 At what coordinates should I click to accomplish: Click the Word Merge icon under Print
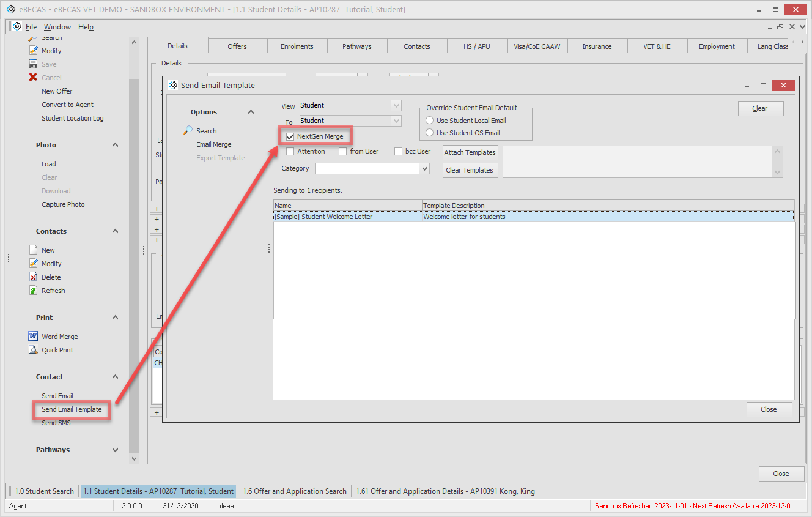tap(34, 337)
